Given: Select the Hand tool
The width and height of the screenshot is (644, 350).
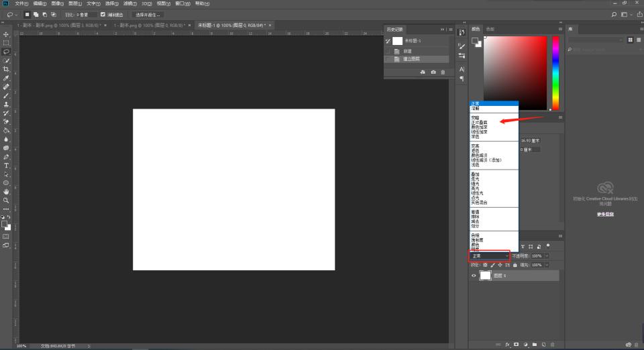Looking at the screenshot, I should click(6, 191).
